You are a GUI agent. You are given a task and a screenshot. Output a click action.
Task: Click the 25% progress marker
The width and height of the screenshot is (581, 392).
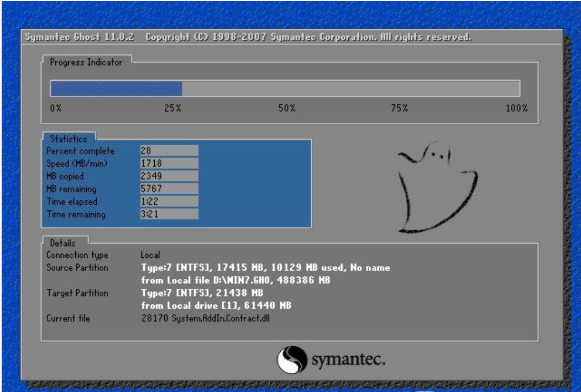(172, 108)
